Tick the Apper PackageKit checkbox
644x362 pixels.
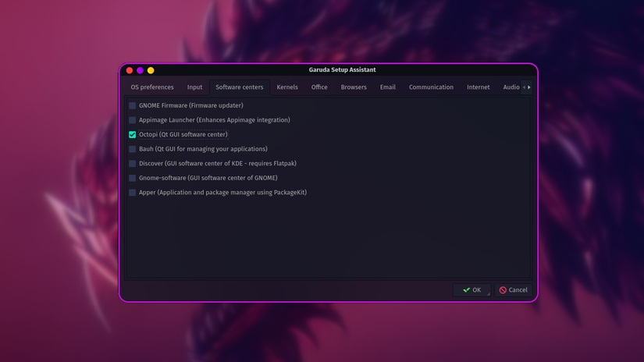coord(132,193)
